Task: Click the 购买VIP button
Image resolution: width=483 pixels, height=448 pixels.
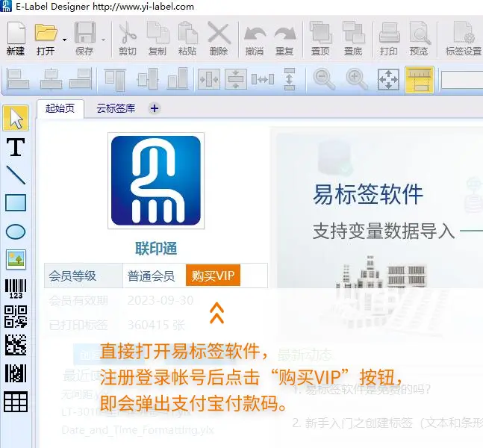Action: point(213,276)
